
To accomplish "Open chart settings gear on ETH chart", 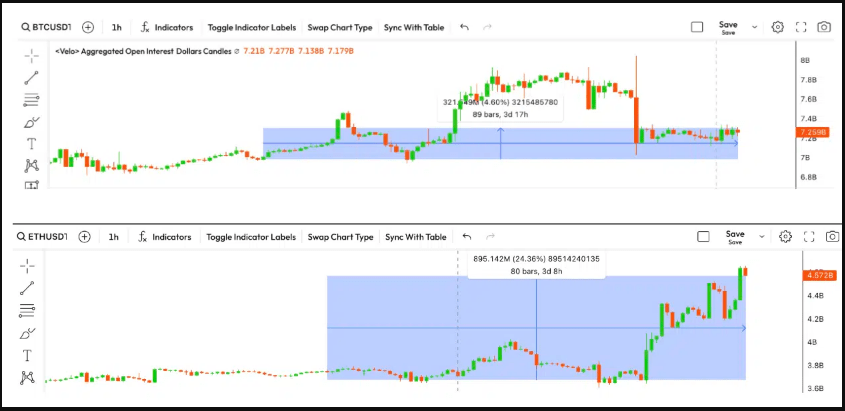I will pyautogui.click(x=785, y=236).
